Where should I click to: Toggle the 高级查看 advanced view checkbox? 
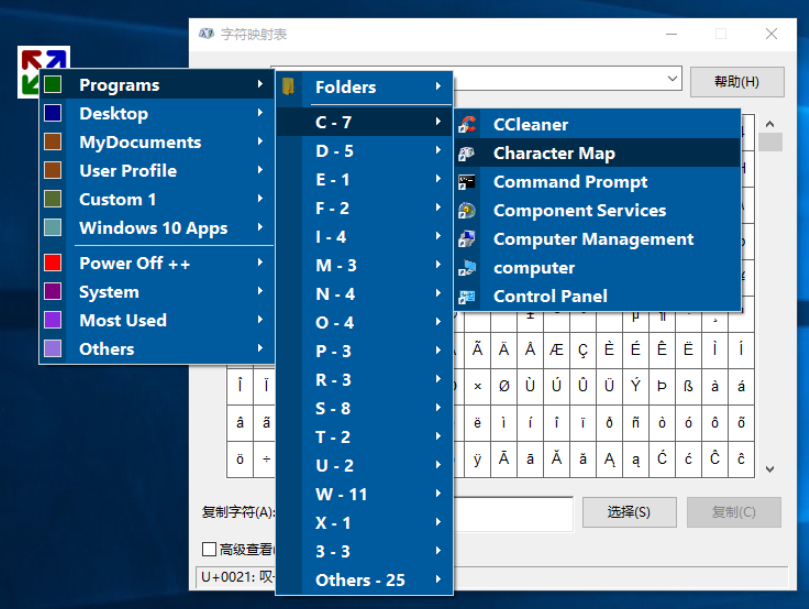[x=209, y=549]
